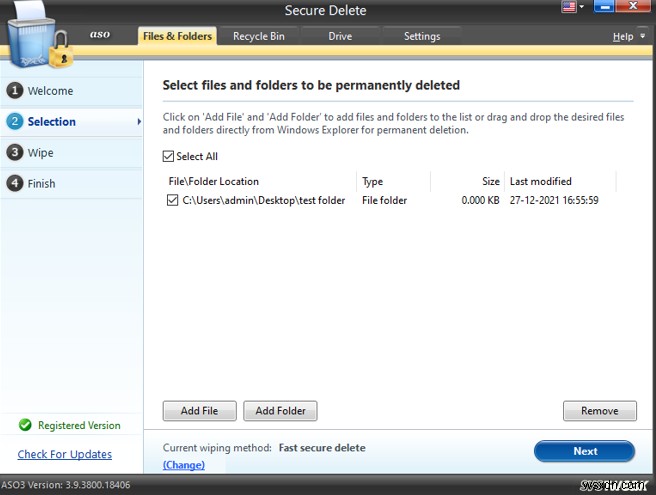Click the Add File button
The width and height of the screenshot is (656, 495).
click(x=200, y=411)
